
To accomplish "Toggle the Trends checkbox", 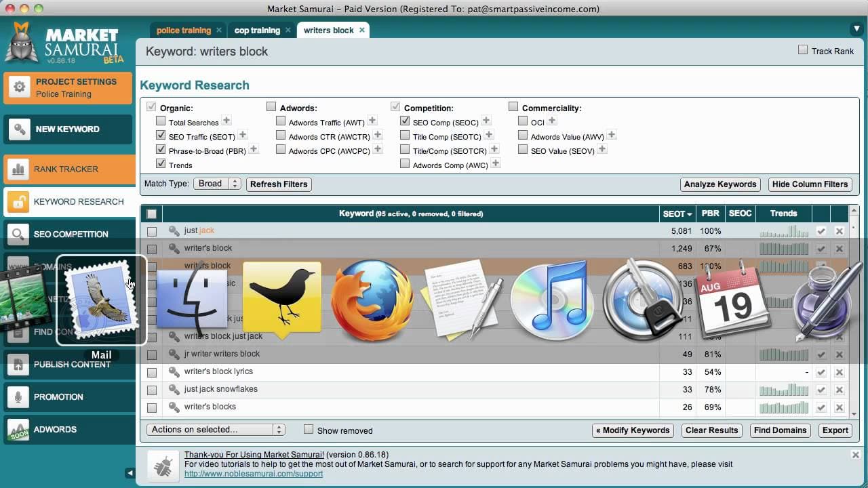I will [x=161, y=164].
